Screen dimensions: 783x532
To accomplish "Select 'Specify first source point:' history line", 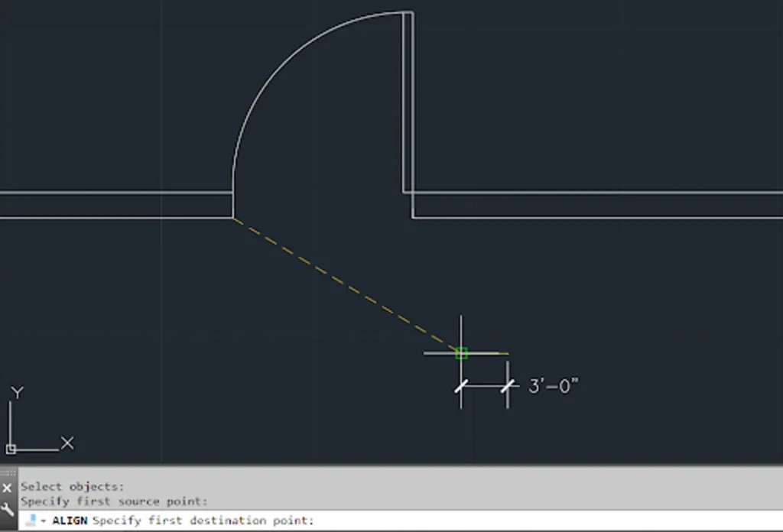I will [x=114, y=501].
